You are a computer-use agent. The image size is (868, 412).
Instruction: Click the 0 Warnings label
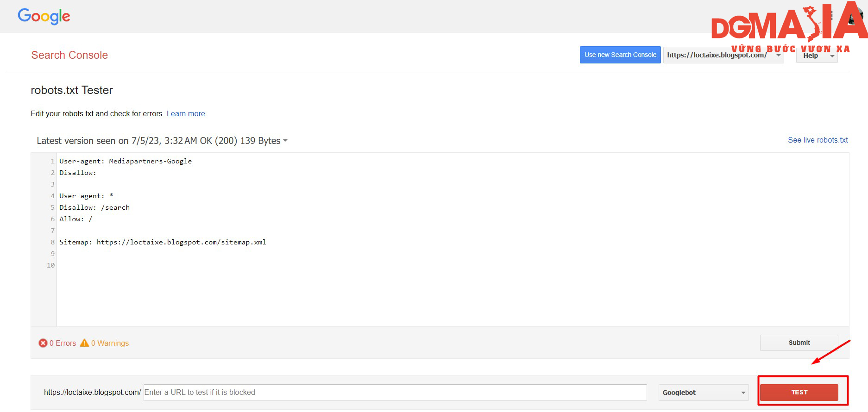click(110, 343)
